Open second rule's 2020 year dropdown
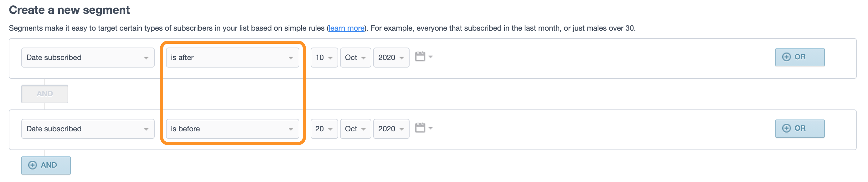868x182 pixels. 391,129
